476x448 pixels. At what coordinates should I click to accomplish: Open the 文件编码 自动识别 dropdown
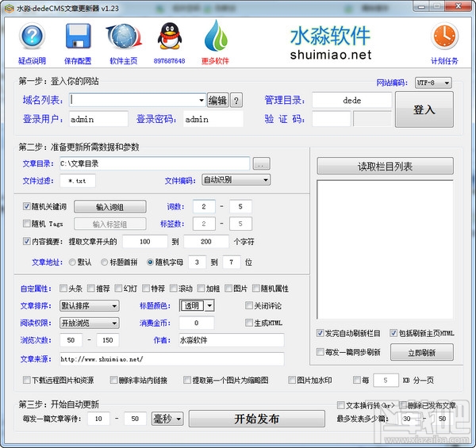tap(236, 180)
